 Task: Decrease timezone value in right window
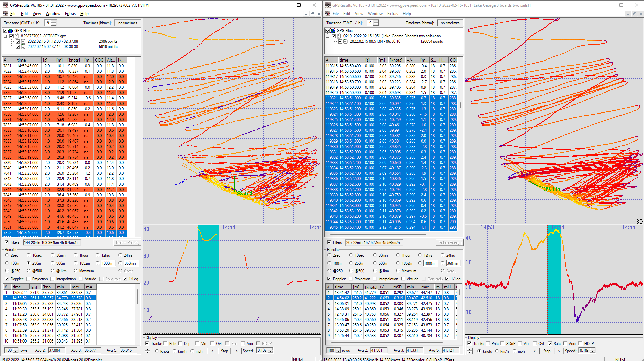[376, 24]
